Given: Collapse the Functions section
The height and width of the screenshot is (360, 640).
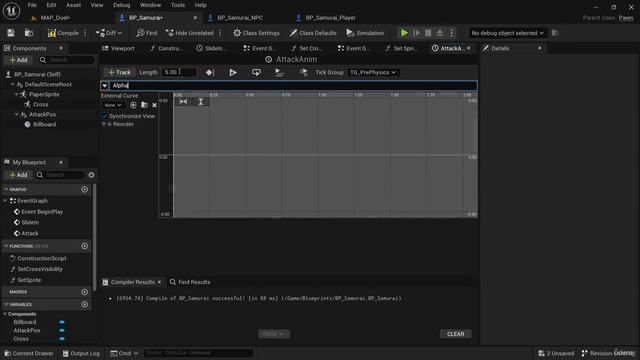Looking at the screenshot, I should pyautogui.click(x=6, y=246).
